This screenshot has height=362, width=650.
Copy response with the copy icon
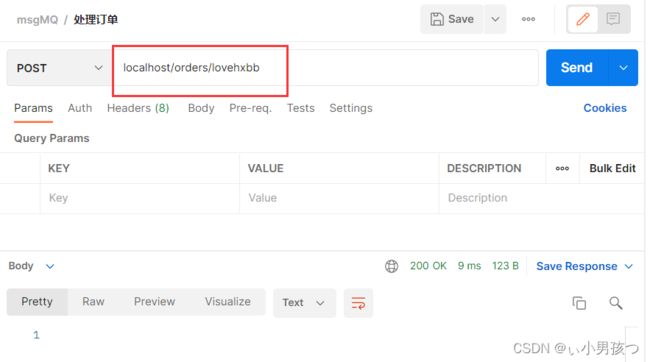point(579,303)
